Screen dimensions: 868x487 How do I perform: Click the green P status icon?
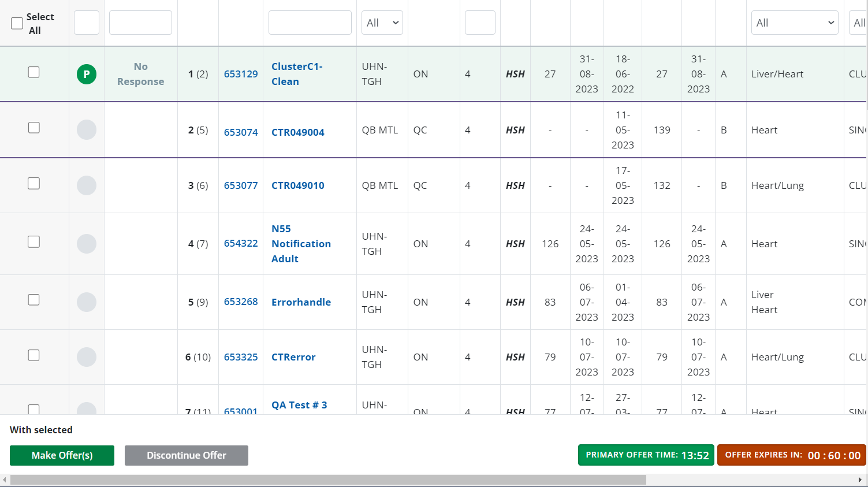click(x=87, y=74)
